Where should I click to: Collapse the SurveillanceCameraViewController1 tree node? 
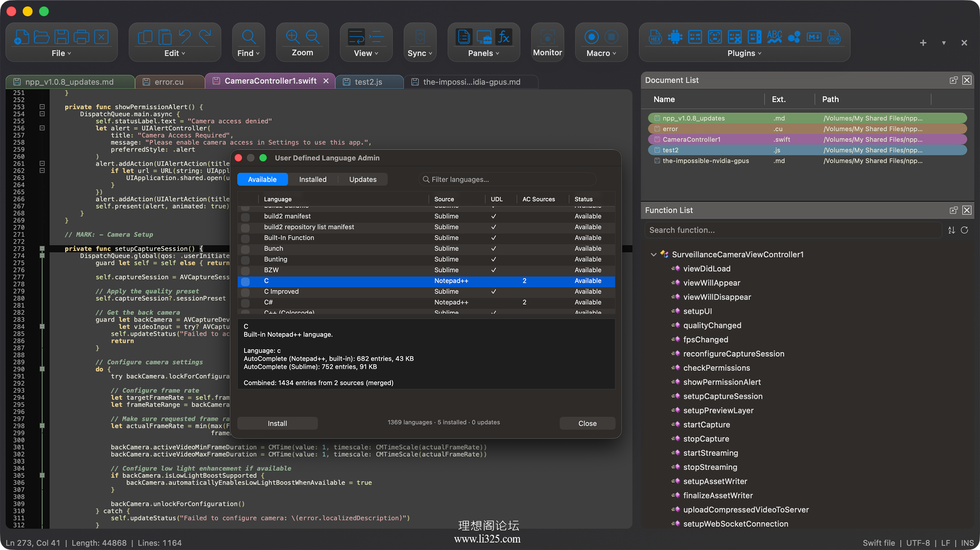653,254
